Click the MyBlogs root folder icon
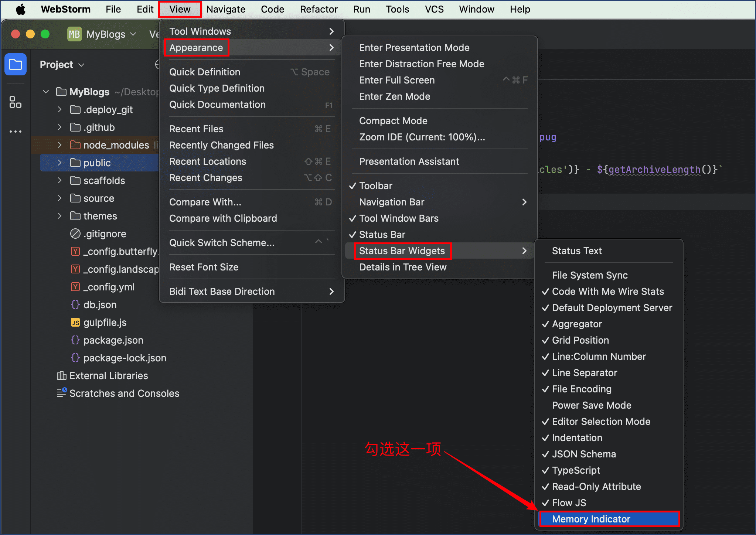The image size is (756, 535). point(61,92)
